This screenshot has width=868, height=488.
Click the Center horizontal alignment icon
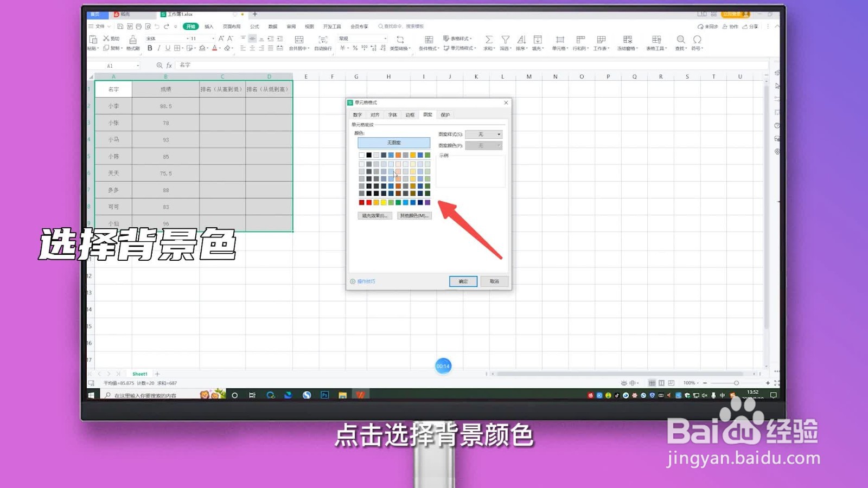click(x=252, y=48)
